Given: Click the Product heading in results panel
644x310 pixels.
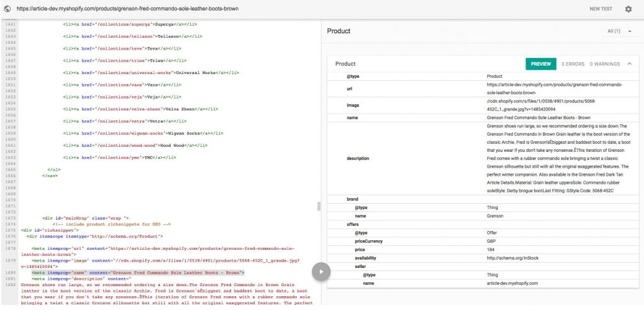Looking at the screenshot, I should [x=338, y=31].
